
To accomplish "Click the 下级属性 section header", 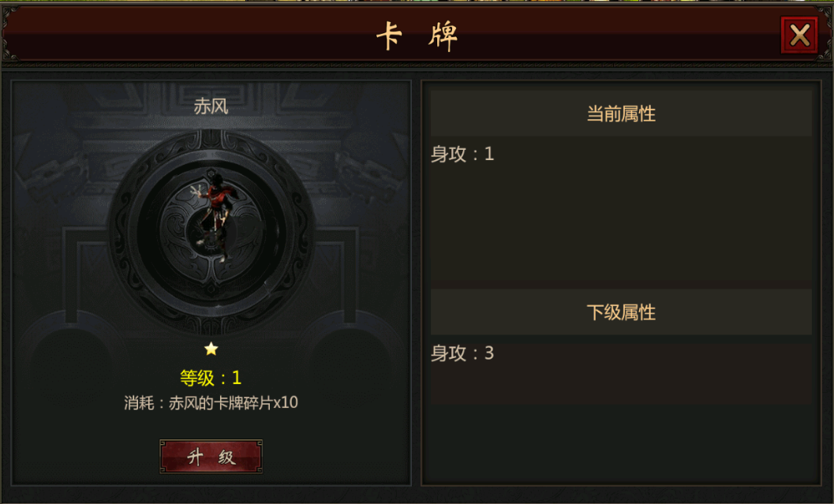I will (x=621, y=312).
